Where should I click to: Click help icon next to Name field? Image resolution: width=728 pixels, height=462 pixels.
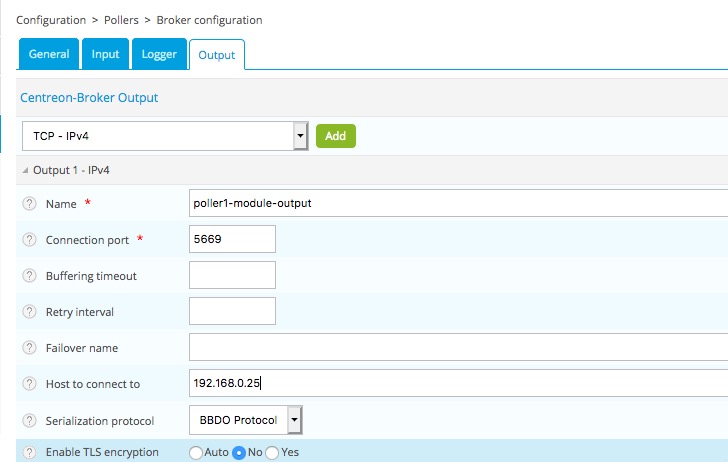coord(29,204)
